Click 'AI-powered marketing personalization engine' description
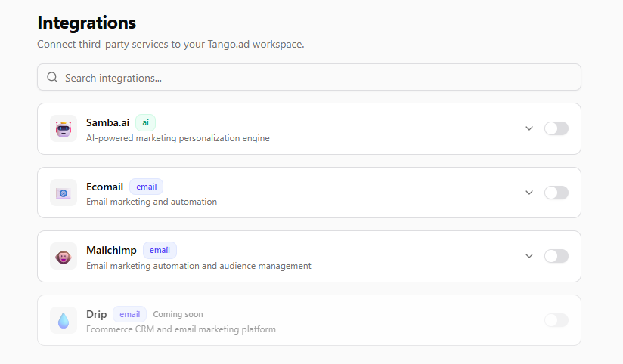The width and height of the screenshot is (623, 364). [178, 138]
